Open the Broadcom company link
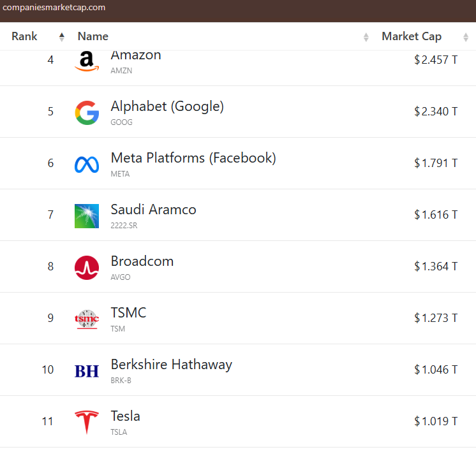Image resolution: width=476 pixels, height=452 pixels. (x=142, y=261)
